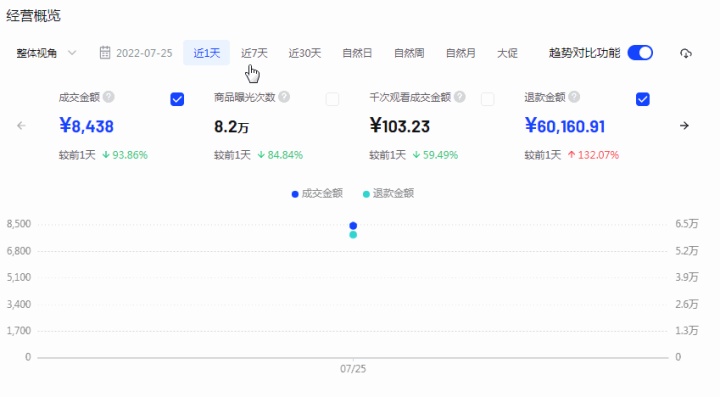The height and width of the screenshot is (397, 720).
Task: Uncheck the 退款金额 checkbox
Action: (642, 99)
